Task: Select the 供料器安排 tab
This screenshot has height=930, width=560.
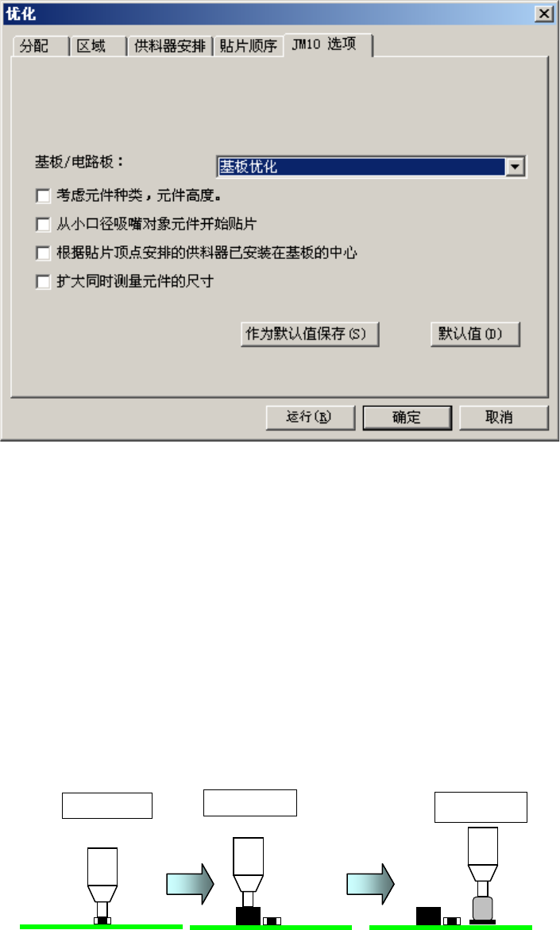Action: [x=170, y=46]
